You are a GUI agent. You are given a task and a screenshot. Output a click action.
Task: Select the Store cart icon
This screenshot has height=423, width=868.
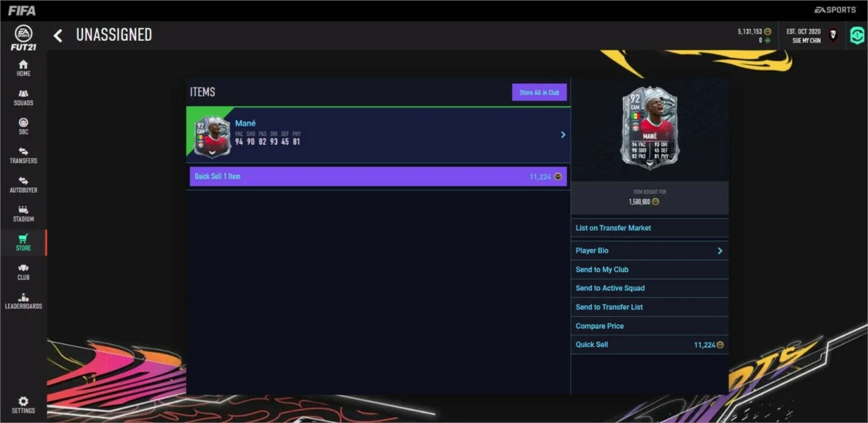tap(24, 239)
